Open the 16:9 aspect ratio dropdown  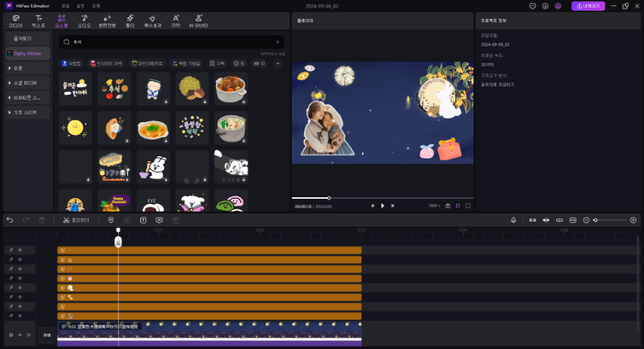coord(433,206)
